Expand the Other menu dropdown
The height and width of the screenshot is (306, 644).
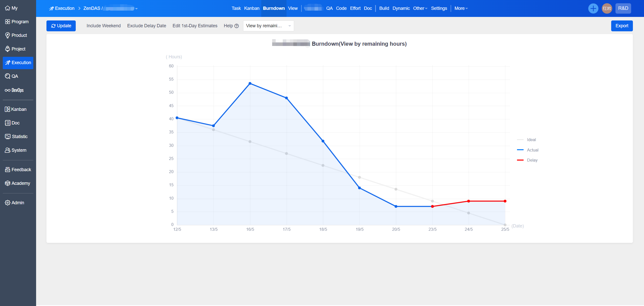point(420,8)
